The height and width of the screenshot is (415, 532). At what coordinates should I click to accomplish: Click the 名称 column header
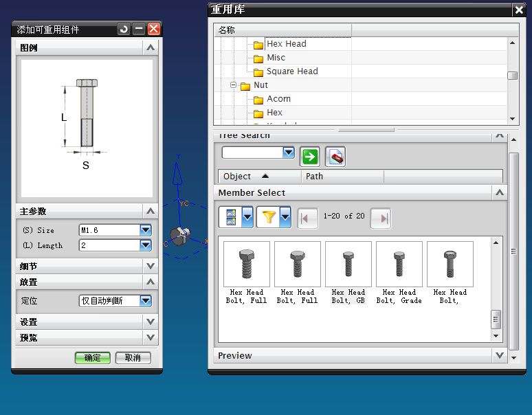click(x=282, y=30)
